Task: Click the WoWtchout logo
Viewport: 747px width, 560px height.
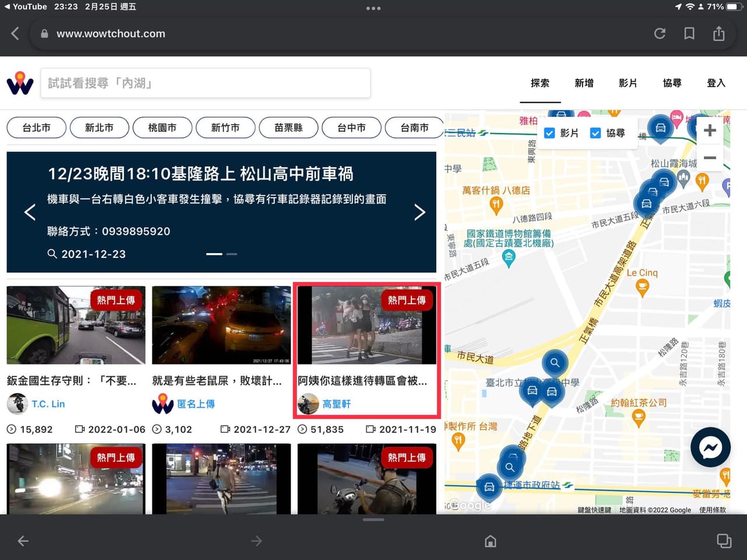Action: pos(20,83)
